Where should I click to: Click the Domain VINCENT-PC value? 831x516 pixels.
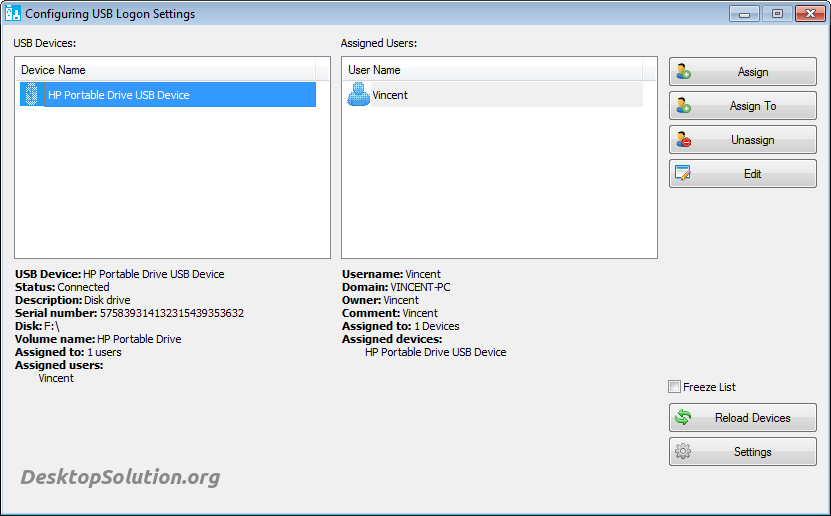click(x=420, y=287)
